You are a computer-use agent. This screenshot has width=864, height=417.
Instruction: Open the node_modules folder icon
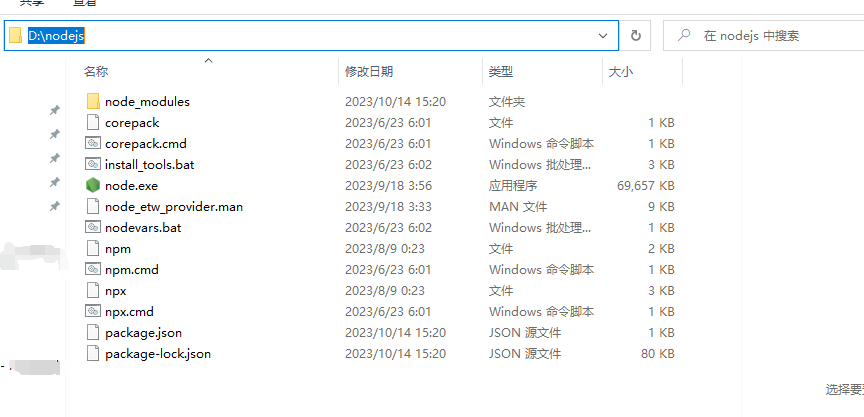coord(93,101)
